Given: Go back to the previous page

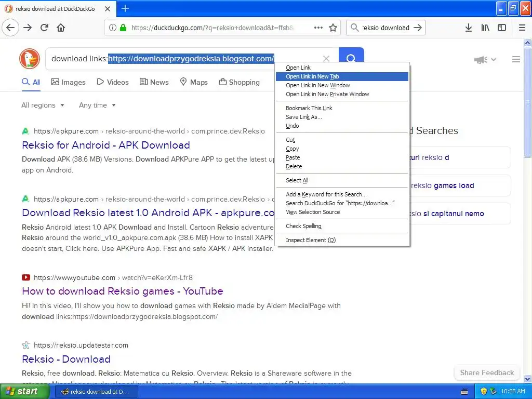Looking at the screenshot, I should tap(10, 28).
